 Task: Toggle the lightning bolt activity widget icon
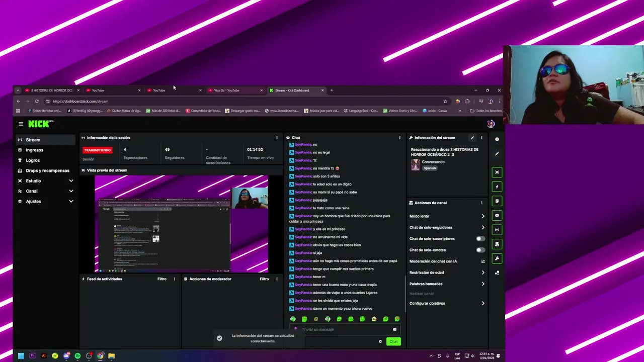tap(497, 187)
